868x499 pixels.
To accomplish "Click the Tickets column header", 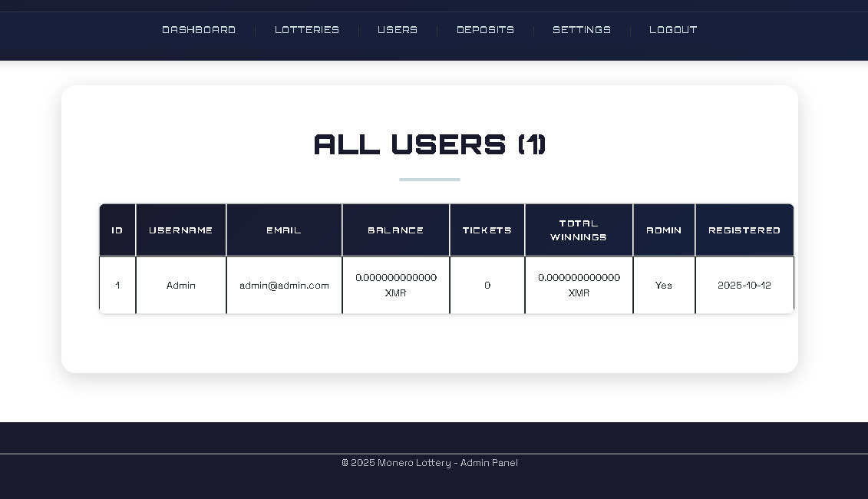I will pos(487,230).
